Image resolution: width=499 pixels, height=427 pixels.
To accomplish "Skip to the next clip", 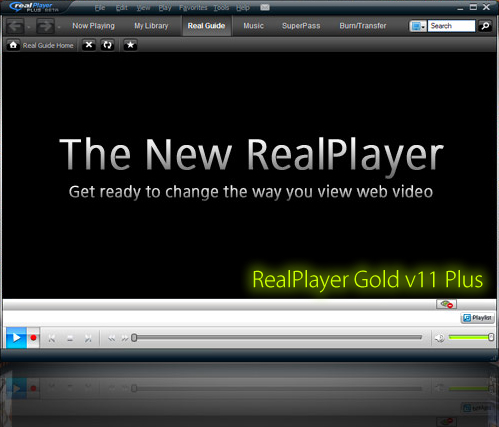I will pos(88,339).
